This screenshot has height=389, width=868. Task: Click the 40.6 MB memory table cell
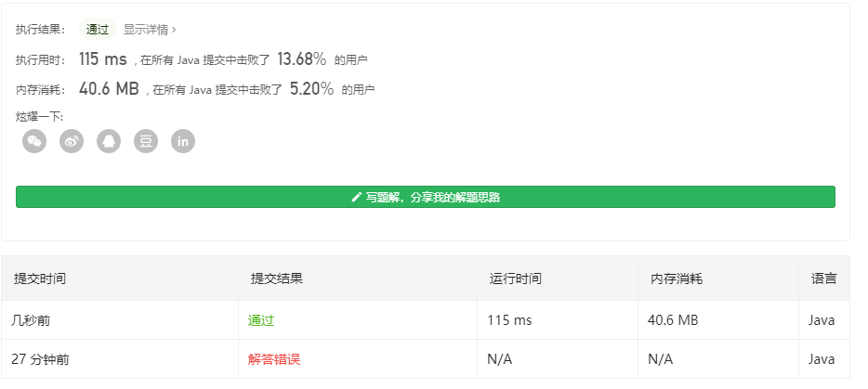(673, 320)
